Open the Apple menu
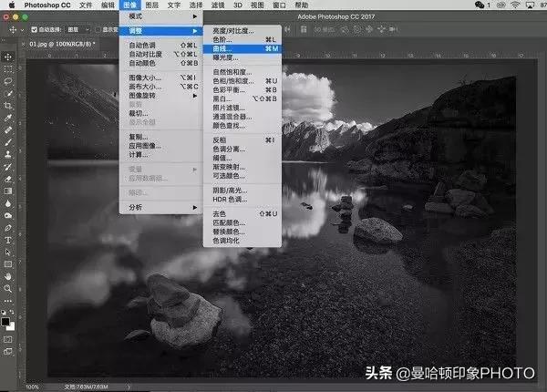The image size is (547, 392). (12, 5)
